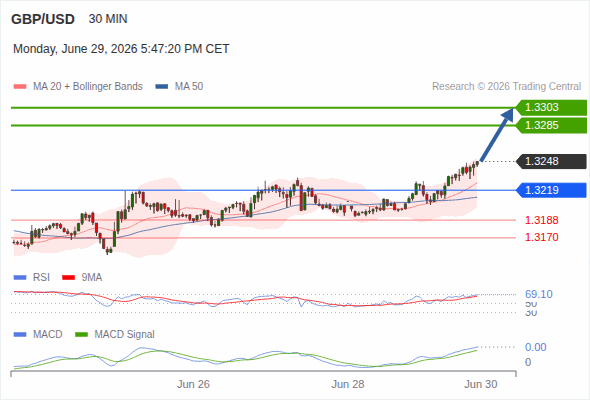The width and height of the screenshot is (590, 400).
Task: Click the Jun 26 date axis marker
Action: pyautogui.click(x=193, y=384)
